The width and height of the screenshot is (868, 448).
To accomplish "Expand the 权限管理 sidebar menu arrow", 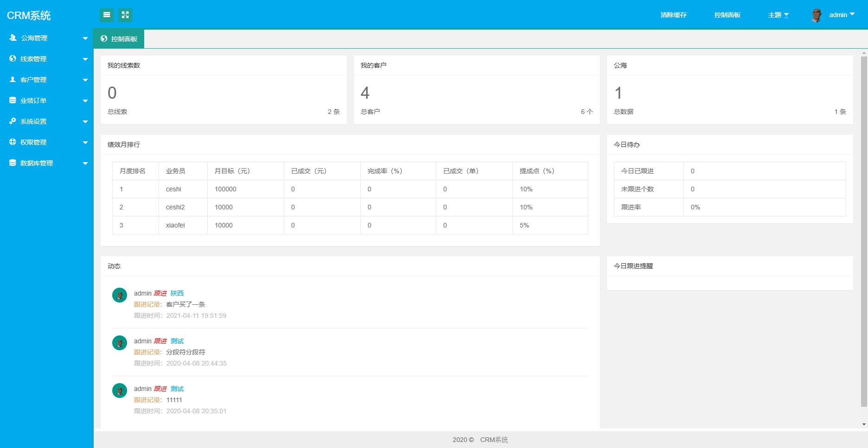I will (x=85, y=143).
